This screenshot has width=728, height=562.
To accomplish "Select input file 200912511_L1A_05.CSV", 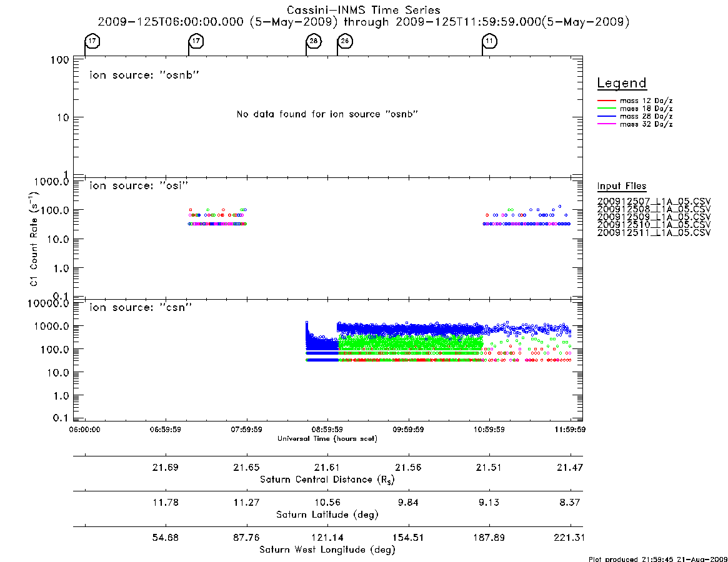I will point(654,232).
